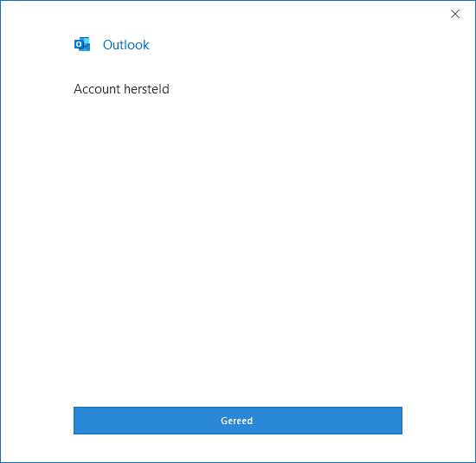Click the account restored status message
The height and width of the screenshot is (463, 476).
tap(121, 89)
